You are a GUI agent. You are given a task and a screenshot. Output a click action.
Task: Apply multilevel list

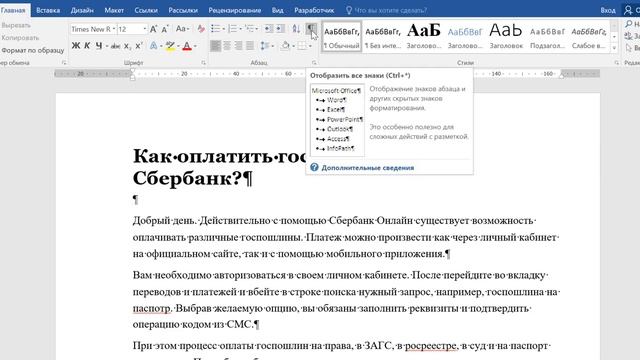click(249, 29)
